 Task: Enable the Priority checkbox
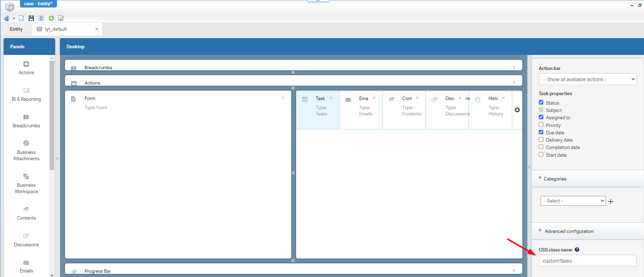pyautogui.click(x=541, y=125)
